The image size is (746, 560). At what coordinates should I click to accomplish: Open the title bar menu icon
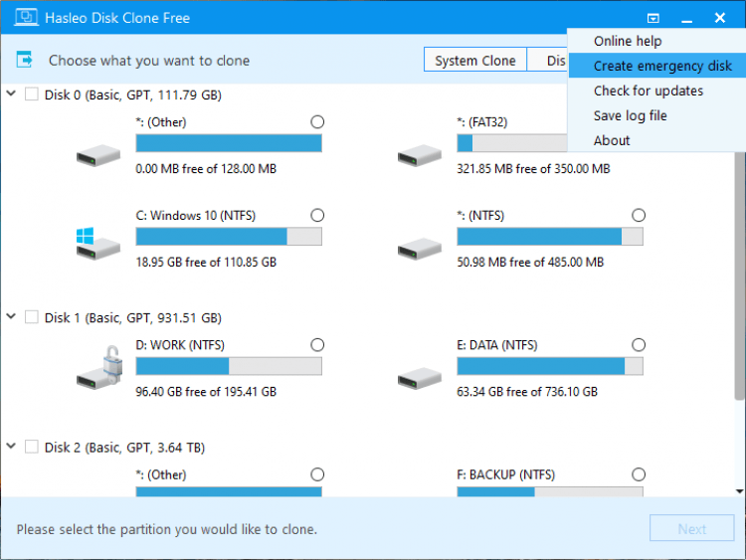653,18
